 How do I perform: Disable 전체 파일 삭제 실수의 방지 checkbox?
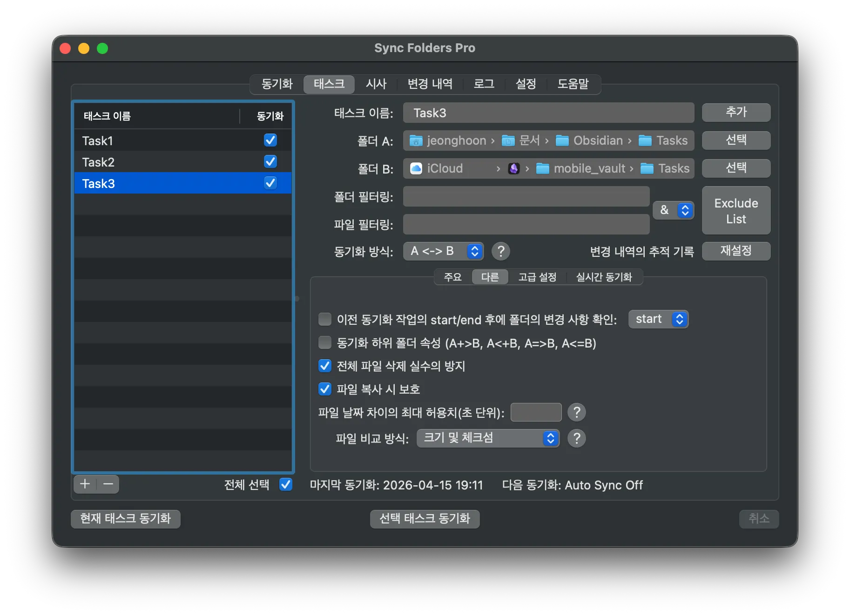[325, 366]
